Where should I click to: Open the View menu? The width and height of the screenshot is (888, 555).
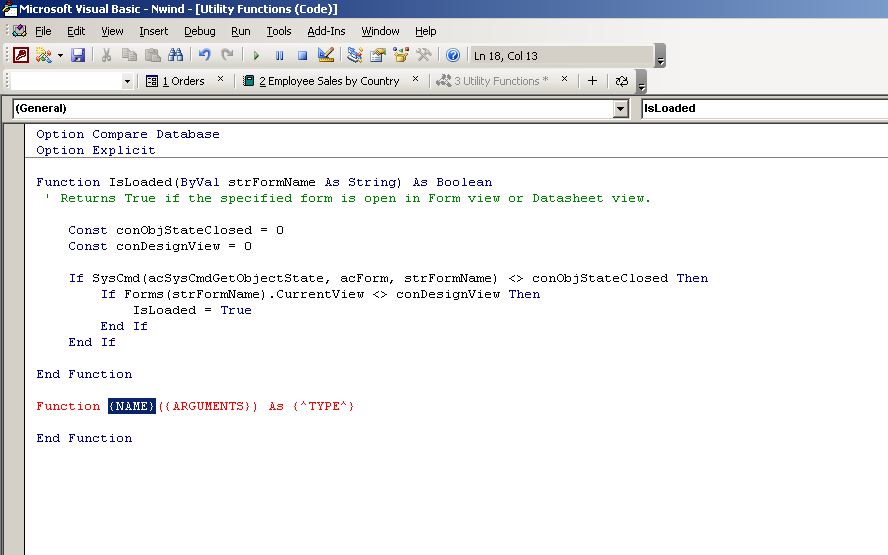[x=112, y=31]
